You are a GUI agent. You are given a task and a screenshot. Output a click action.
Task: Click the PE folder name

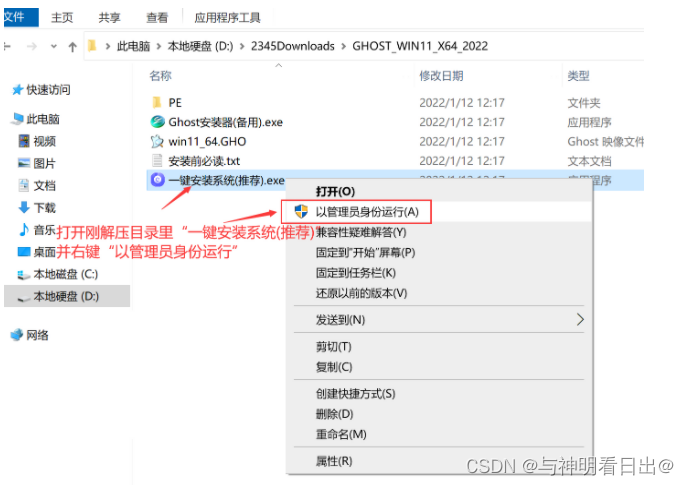[x=175, y=103]
